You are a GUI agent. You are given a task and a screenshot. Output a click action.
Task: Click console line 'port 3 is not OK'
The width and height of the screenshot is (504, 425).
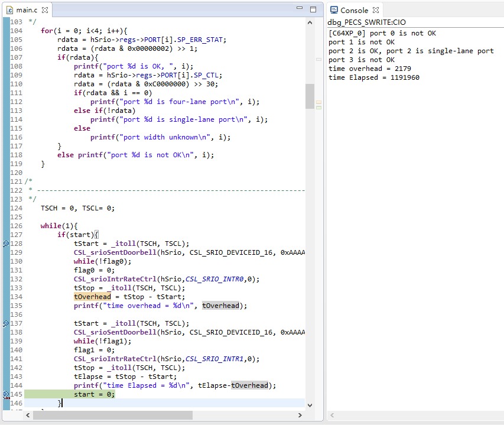pyautogui.click(x=362, y=60)
